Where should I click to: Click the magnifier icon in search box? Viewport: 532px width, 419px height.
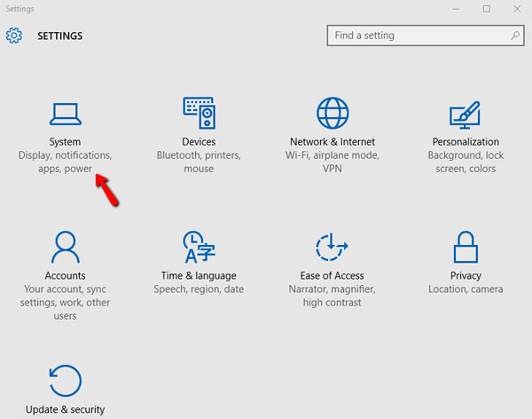pos(515,36)
